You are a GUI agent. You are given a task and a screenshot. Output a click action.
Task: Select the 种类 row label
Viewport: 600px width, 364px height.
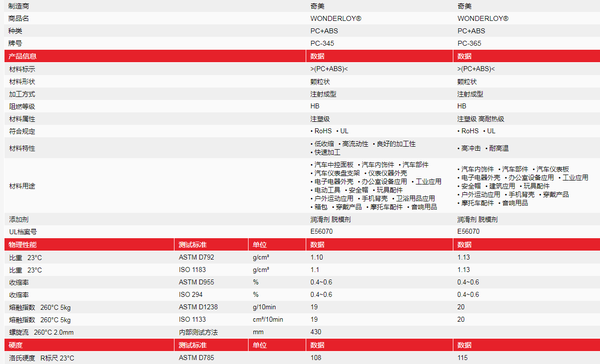(x=15, y=31)
